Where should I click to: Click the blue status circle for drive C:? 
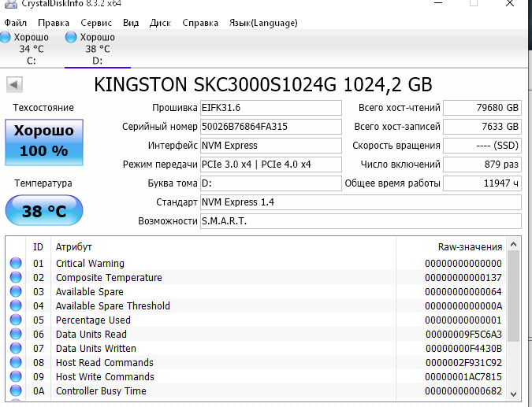[x=5, y=37]
